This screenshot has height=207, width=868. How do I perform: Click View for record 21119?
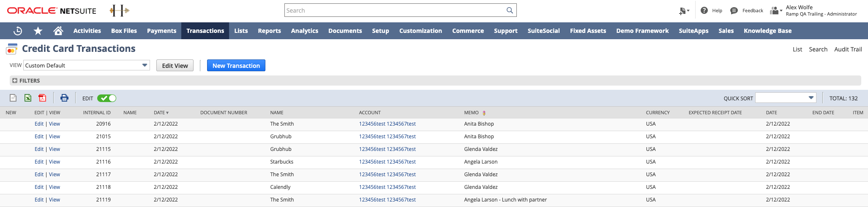tap(55, 200)
